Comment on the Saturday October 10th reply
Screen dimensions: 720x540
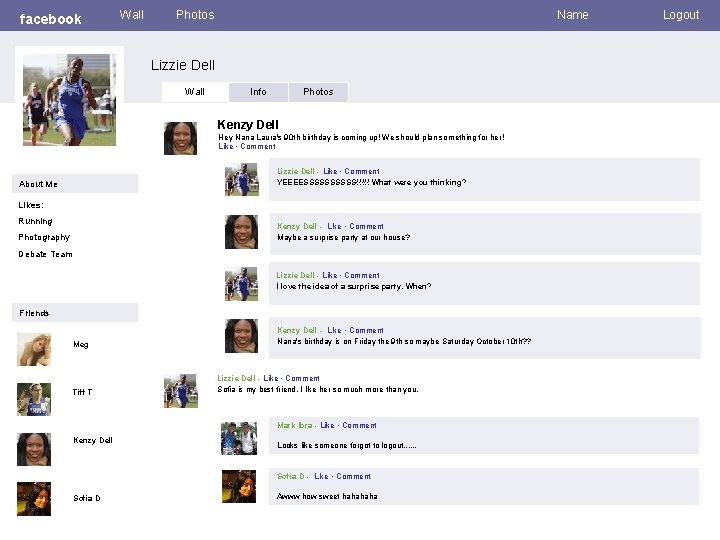[x=366, y=330]
